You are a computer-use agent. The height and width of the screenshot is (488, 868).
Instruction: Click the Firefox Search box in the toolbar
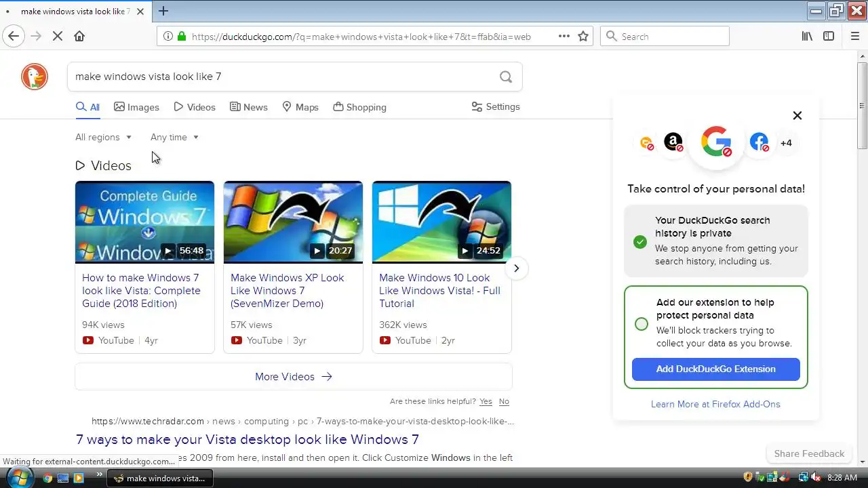(665, 37)
